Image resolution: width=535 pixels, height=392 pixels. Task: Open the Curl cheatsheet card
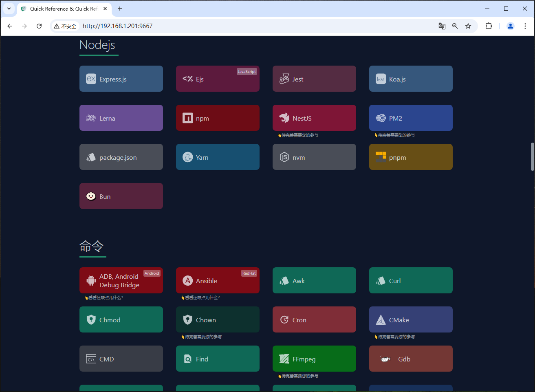coord(410,280)
